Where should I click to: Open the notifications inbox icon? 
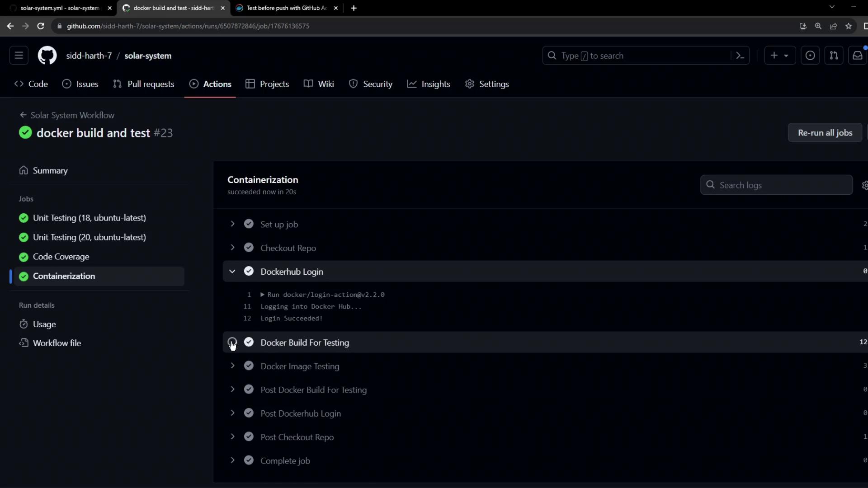(857, 56)
